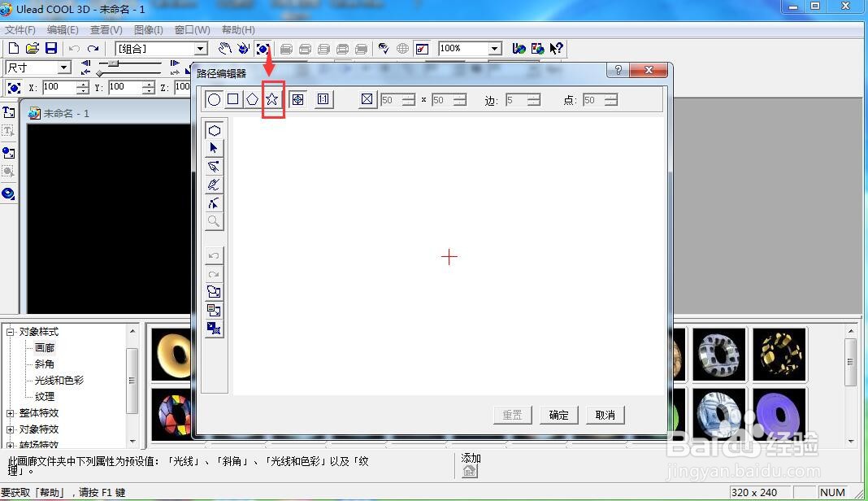Select 斜角 in the tree

(45, 364)
